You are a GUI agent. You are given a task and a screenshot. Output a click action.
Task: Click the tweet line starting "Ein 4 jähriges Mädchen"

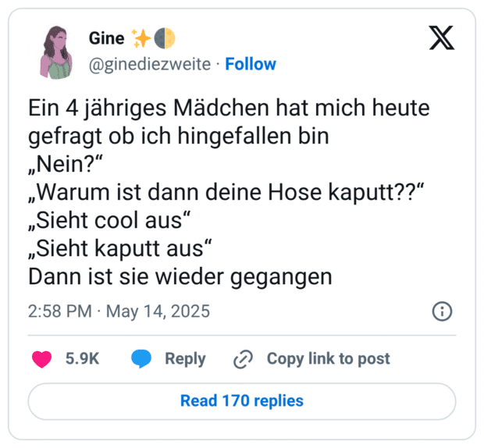[x=229, y=108]
